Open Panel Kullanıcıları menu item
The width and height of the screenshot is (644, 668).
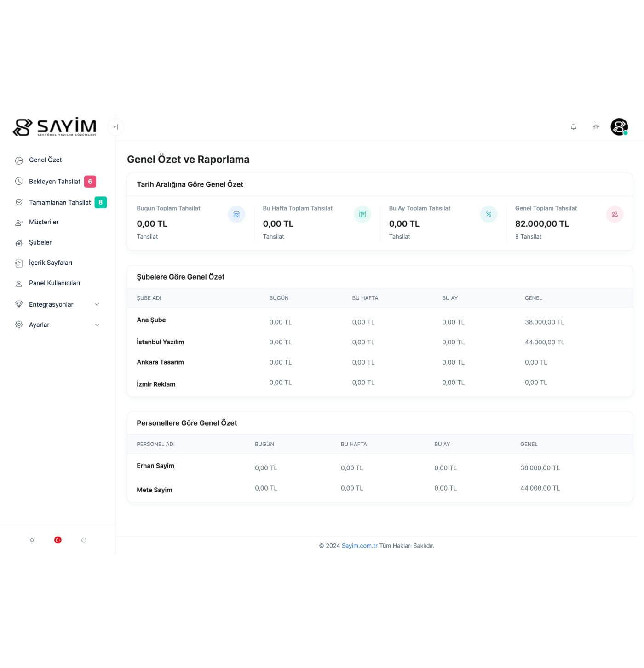[x=54, y=283]
